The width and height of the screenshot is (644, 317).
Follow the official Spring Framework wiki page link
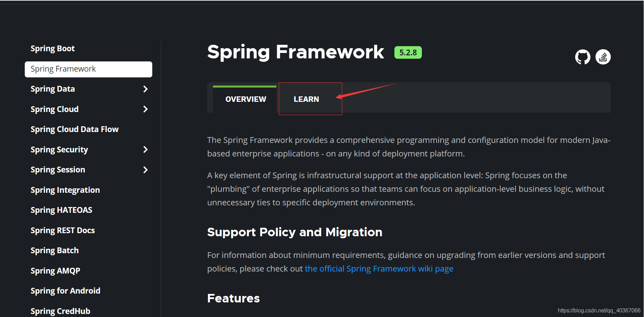tap(379, 269)
